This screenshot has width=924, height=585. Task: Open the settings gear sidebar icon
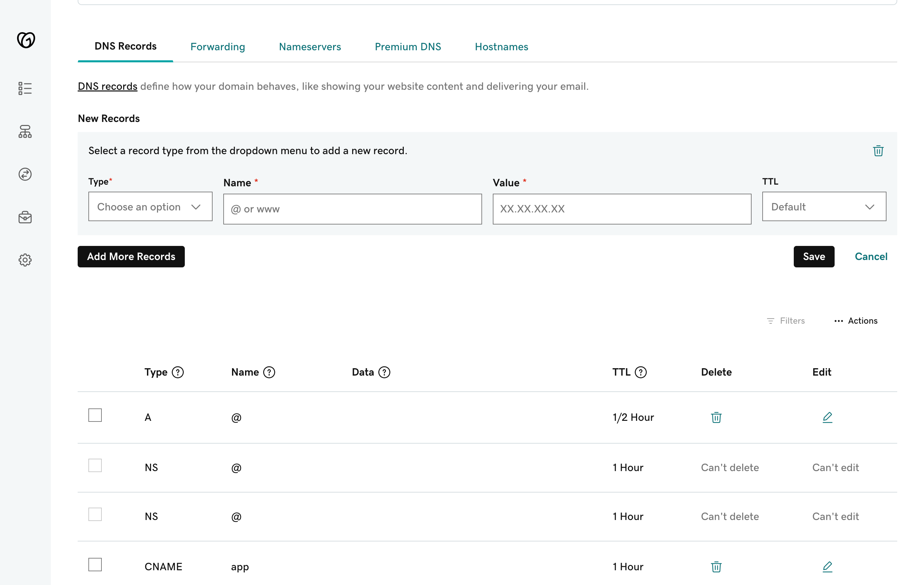pyautogui.click(x=25, y=260)
